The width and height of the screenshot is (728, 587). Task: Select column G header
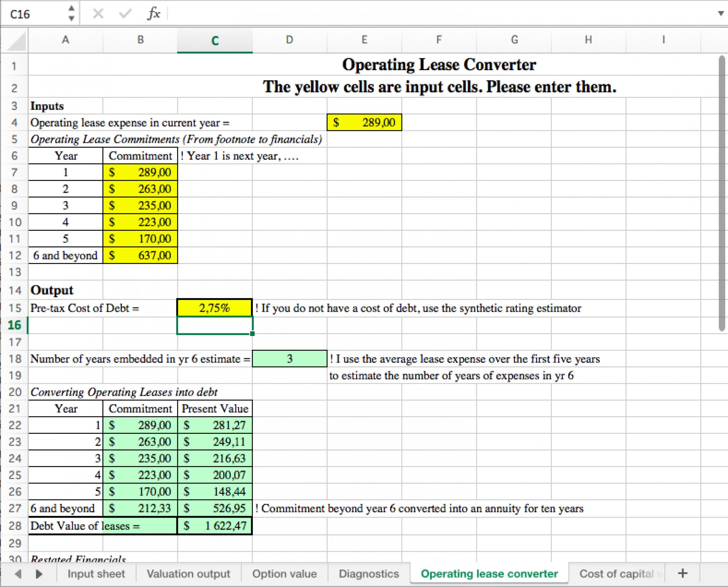(514, 39)
